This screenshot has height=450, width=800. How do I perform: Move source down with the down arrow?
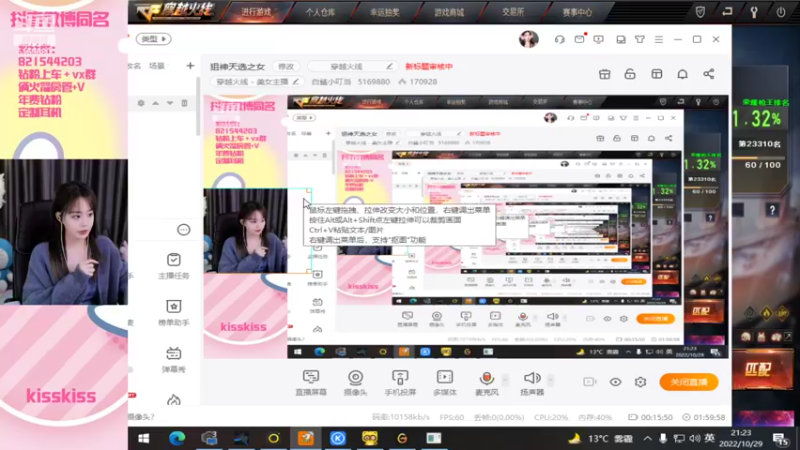(x=170, y=103)
